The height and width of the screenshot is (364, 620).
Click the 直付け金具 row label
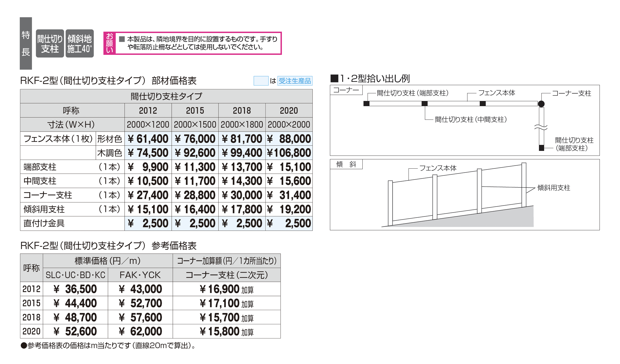[72, 223]
